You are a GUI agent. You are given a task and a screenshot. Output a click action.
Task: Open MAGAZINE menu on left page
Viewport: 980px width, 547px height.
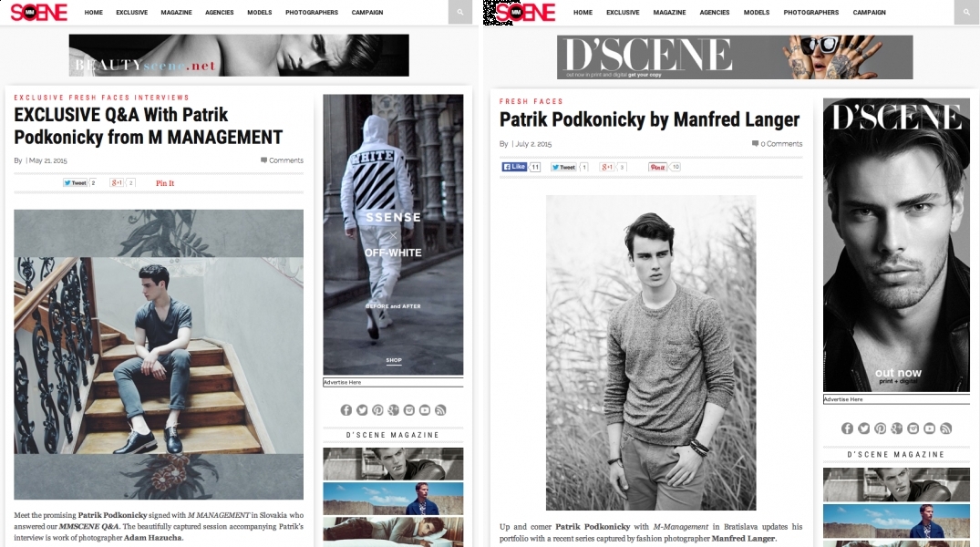(176, 13)
